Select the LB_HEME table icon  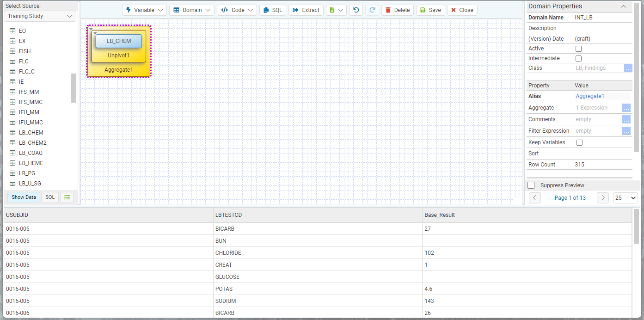pyautogui.click(x=13, y=163)
